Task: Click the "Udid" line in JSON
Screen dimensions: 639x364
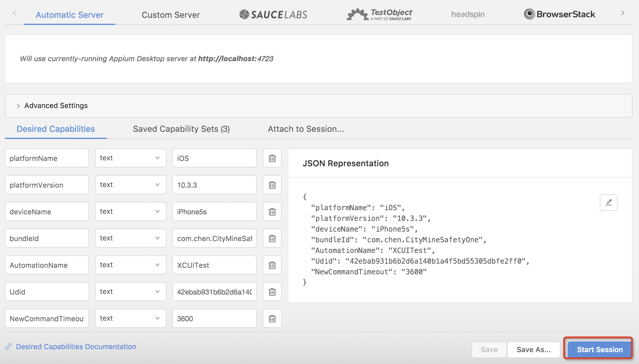Action: [420, 261]
